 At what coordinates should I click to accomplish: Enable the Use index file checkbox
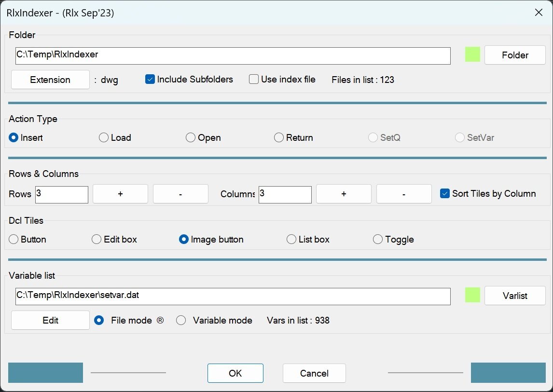[254, 80]
